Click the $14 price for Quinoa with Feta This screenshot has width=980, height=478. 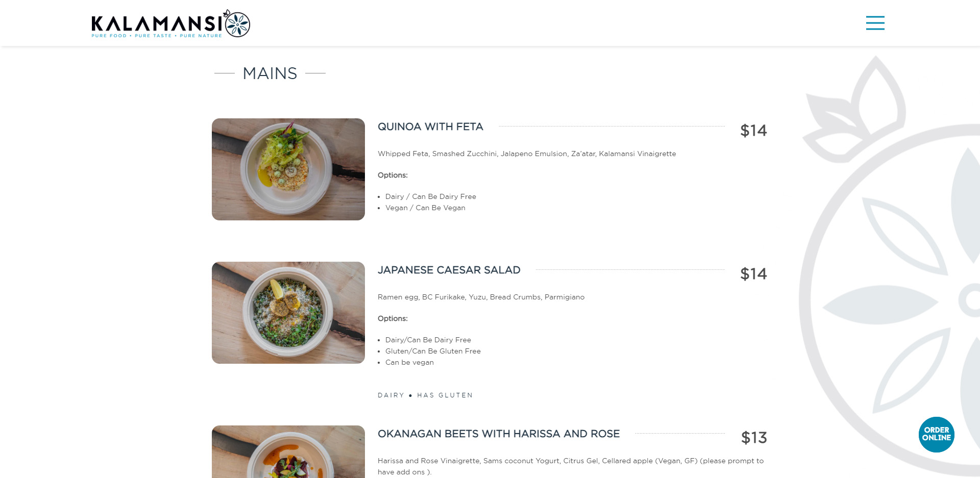[x=753, y=131]
